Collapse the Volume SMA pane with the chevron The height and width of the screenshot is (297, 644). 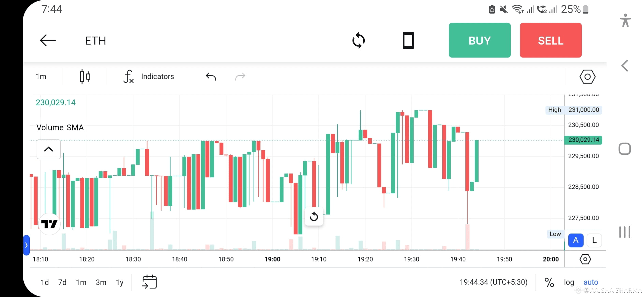[x=48, y=149]
